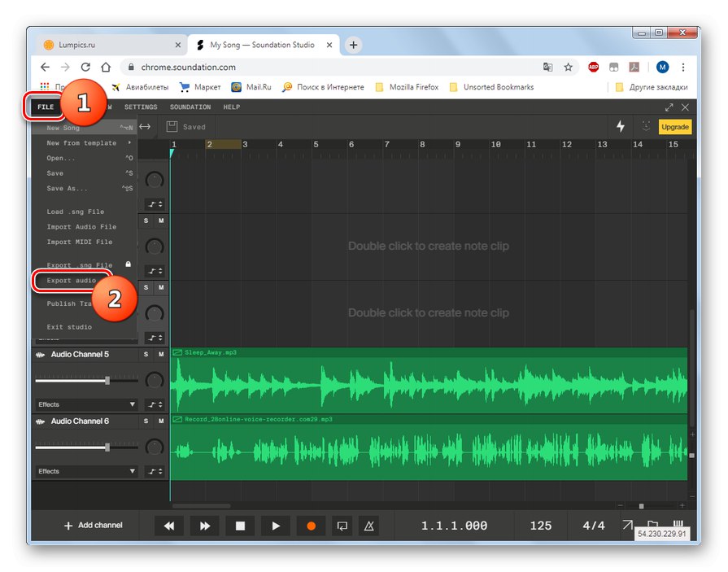Click Add channel button
728x572 pixels.
(x=93, y=526)
